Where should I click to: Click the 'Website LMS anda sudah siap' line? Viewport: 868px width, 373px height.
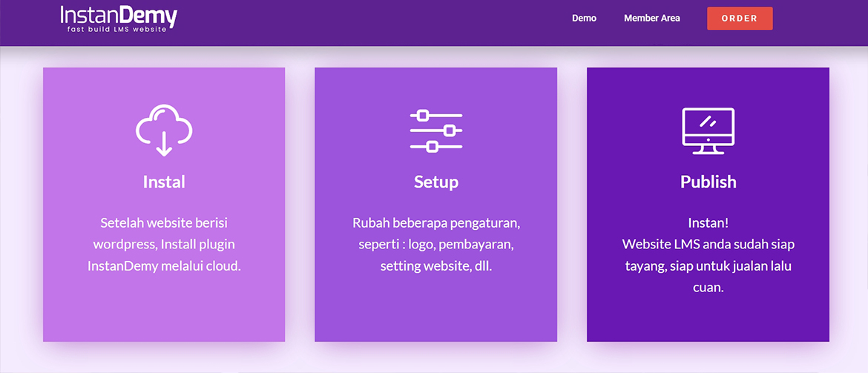pyautogui.click(x=708, y=244)
